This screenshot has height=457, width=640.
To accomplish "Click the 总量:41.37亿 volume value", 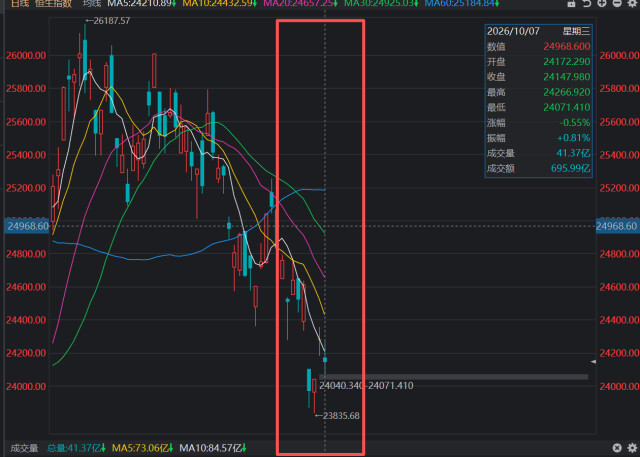I will (76, 448).
